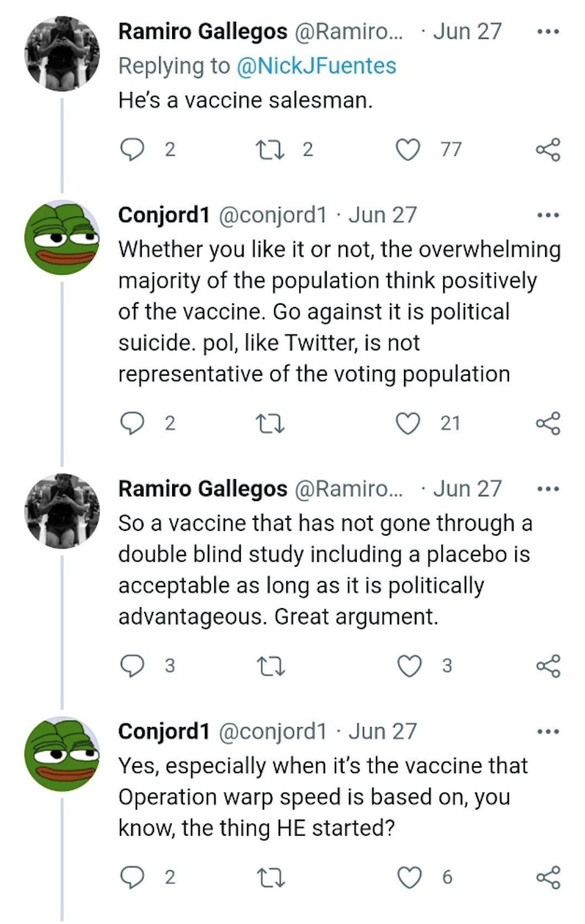Image resolution: width=585 pixels, height=924 pixels.
Task: Share the "Operation warp speed" tweet
Action: (x=548, y=877)
